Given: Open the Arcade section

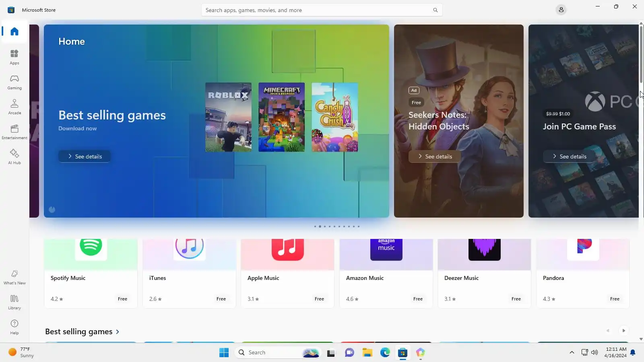Looking at the screenshot, I should coord(14,107).
